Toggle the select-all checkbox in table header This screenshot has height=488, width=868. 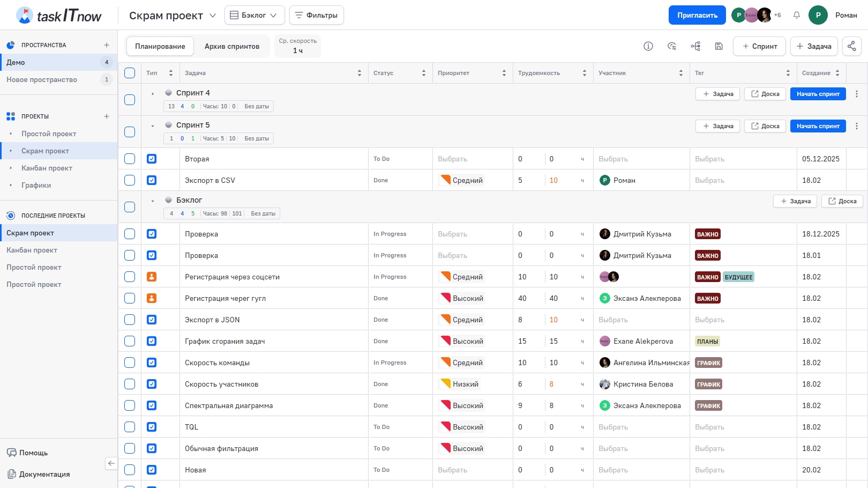[130, 73]
